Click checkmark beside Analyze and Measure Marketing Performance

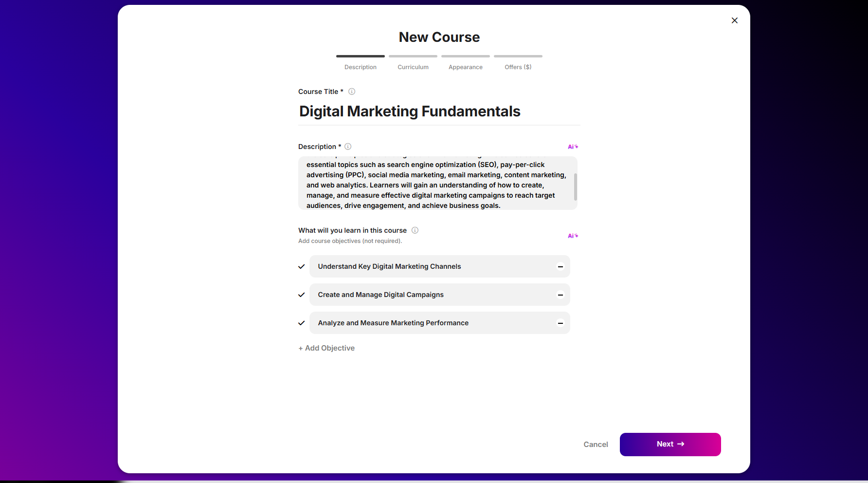302,323
